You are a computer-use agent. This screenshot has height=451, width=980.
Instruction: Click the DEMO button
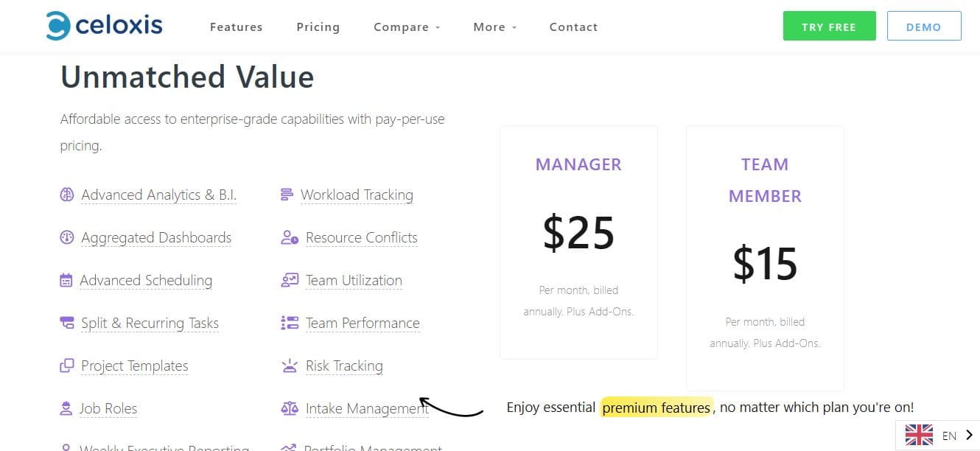(x=923, y=25)
